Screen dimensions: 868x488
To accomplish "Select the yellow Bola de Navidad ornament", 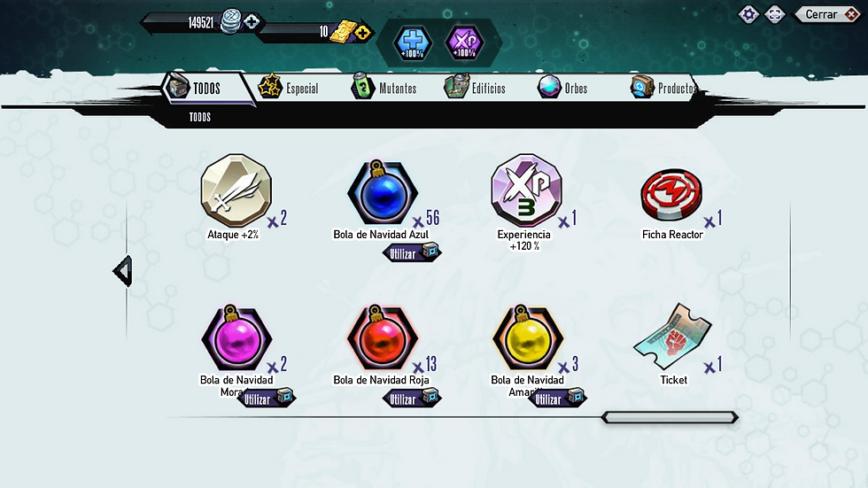I will (528, 337).
